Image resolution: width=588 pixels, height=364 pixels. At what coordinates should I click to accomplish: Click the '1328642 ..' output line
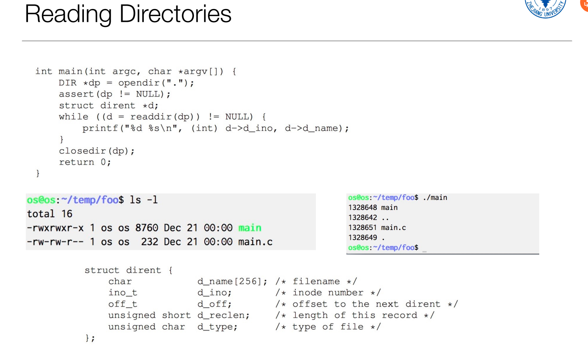[x=369, y=217]
